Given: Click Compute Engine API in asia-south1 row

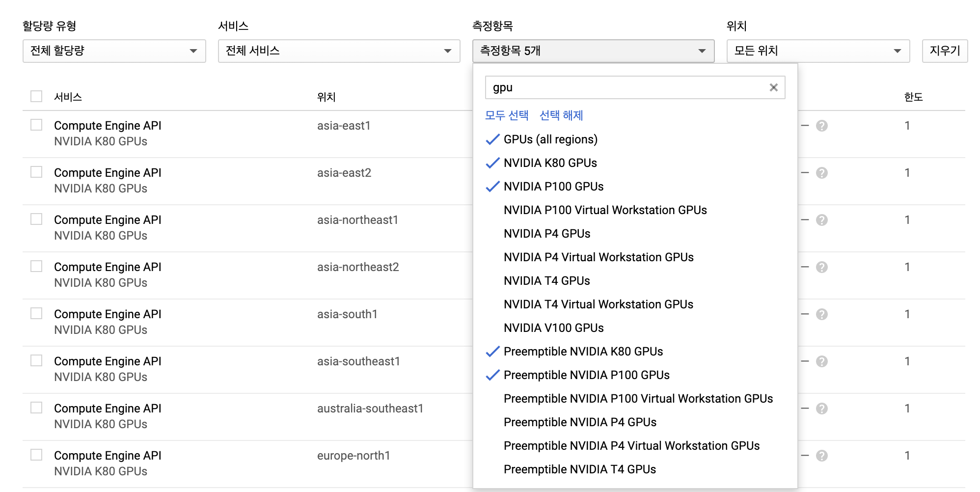Looking at the screenshot, I should click(x=108, y=314).
